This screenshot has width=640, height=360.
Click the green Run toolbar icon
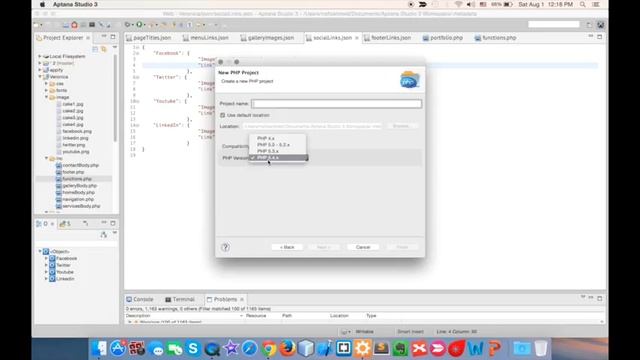(140, 25)
